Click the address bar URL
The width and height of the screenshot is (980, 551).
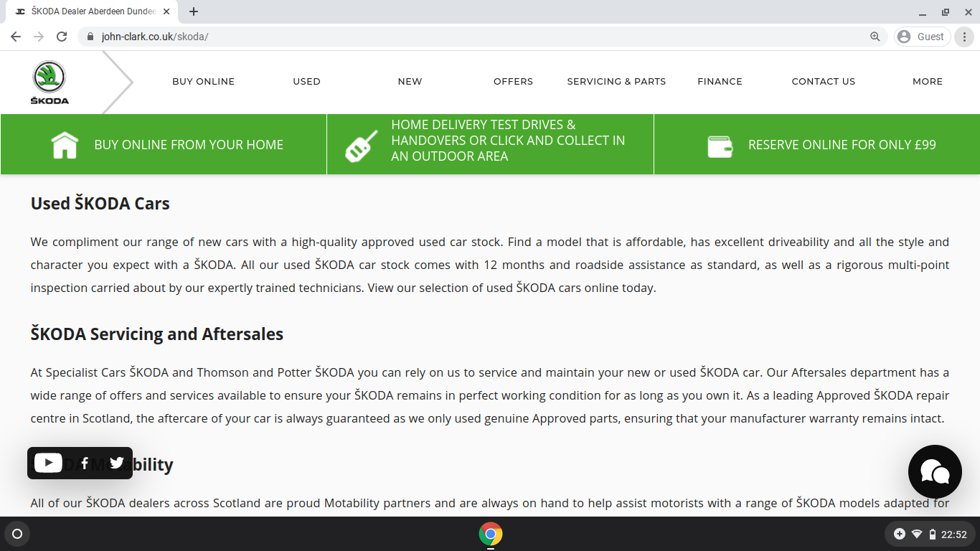coord(155,37)
